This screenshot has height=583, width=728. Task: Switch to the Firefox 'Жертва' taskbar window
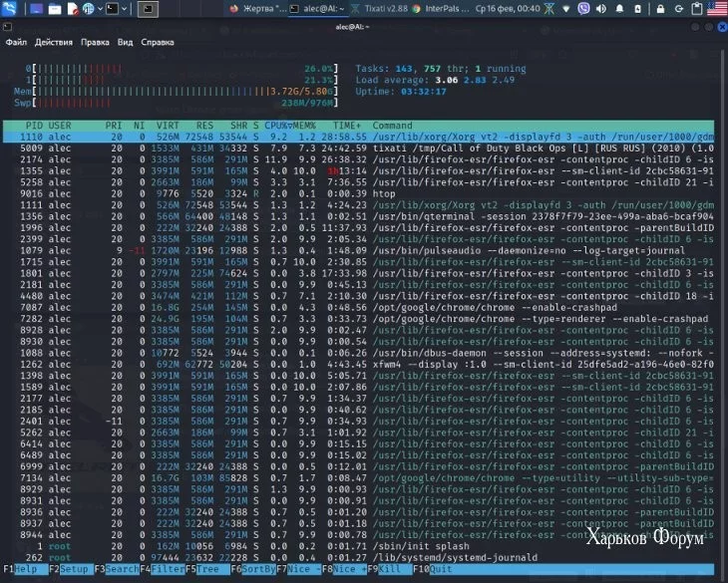pyautogui.click(x=258, y=8)
